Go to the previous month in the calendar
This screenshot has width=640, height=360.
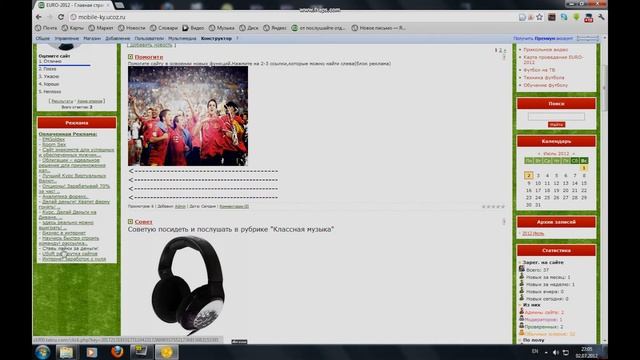coord(539,154)
